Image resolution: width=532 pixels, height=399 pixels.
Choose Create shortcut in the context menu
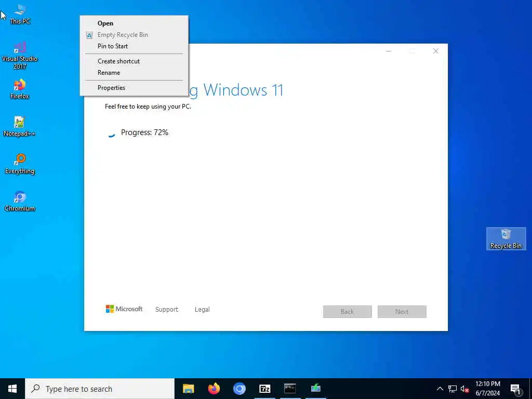pos(134,61)
